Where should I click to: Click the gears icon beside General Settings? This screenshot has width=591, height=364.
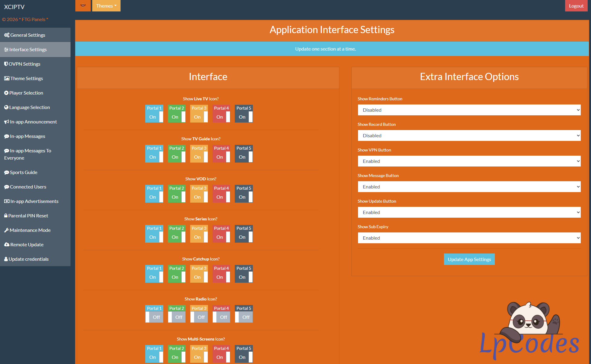tap(7, 35)
